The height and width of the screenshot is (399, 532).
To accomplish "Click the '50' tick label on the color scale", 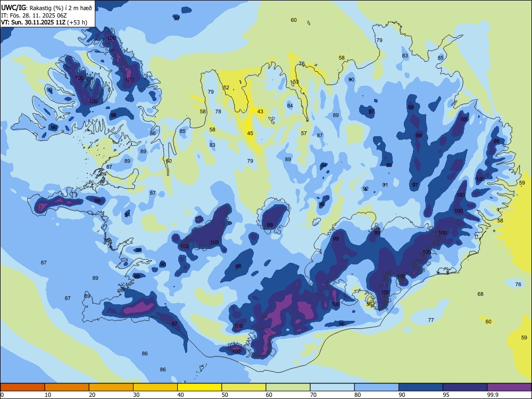I will [225, 395].
